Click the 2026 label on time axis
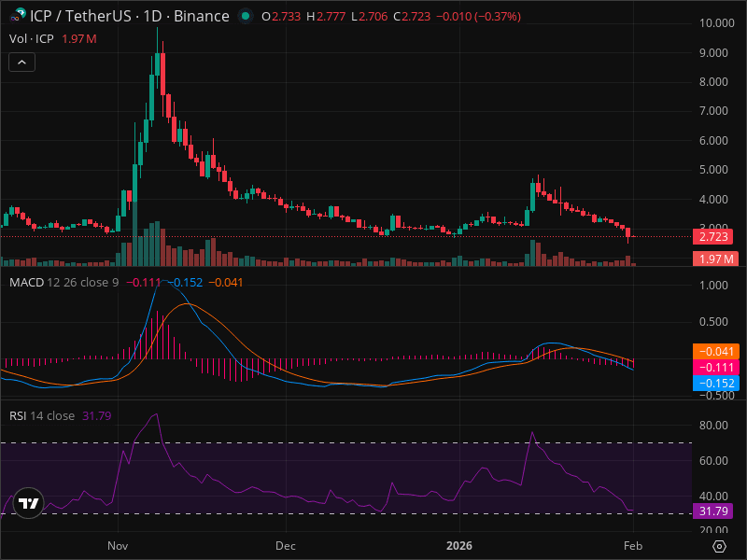The height and width of the screenshot is (560, 747). pyautogui.click(x=459, y=546)
